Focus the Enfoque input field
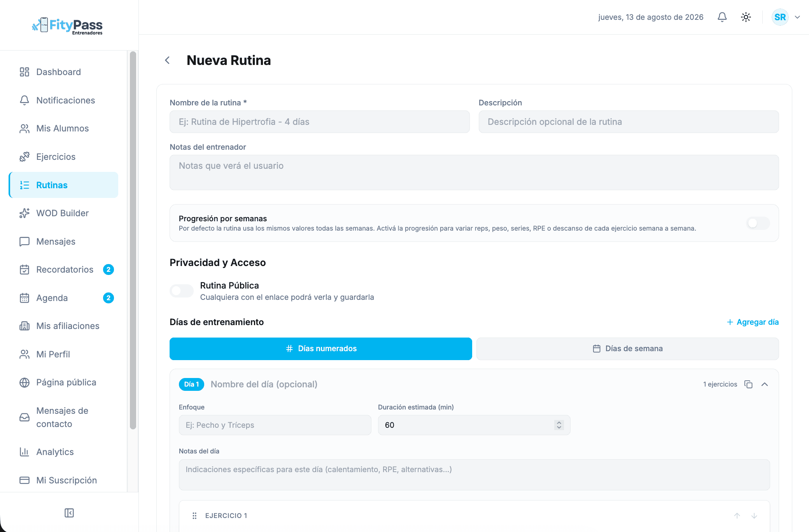Viewport: 809px width, 532px height. [x=275, y=425]
